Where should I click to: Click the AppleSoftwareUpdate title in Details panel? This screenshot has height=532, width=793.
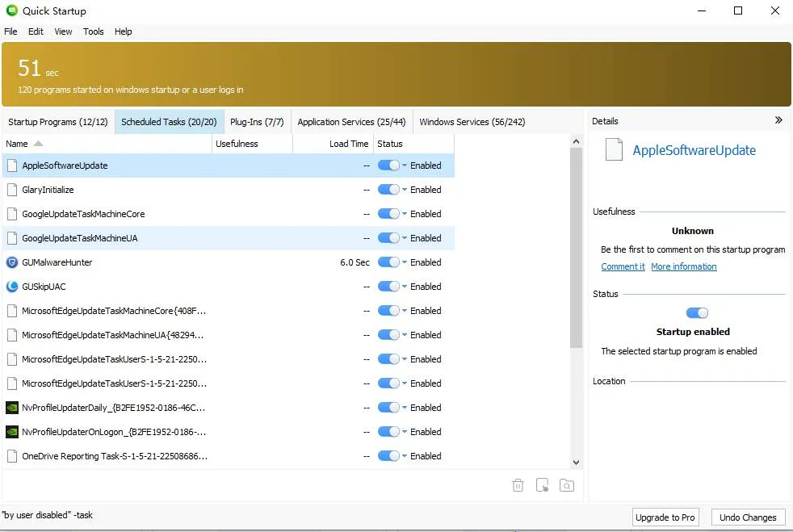(694, 150)
